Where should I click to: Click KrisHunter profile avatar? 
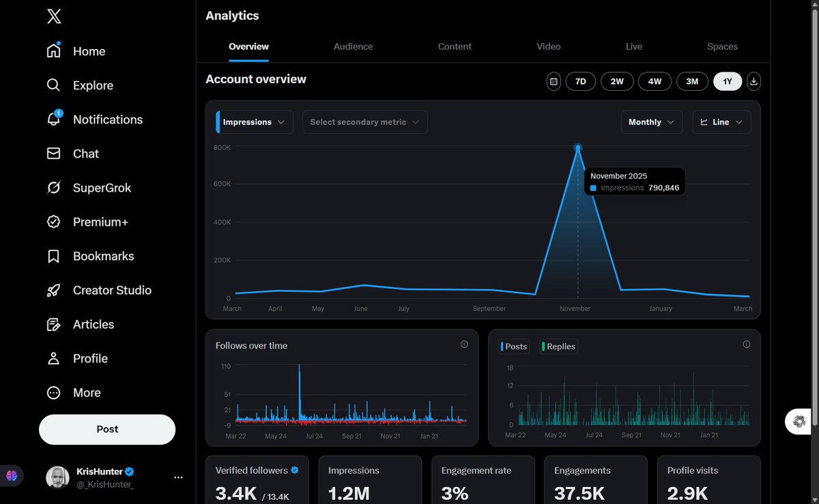[57, 477]
